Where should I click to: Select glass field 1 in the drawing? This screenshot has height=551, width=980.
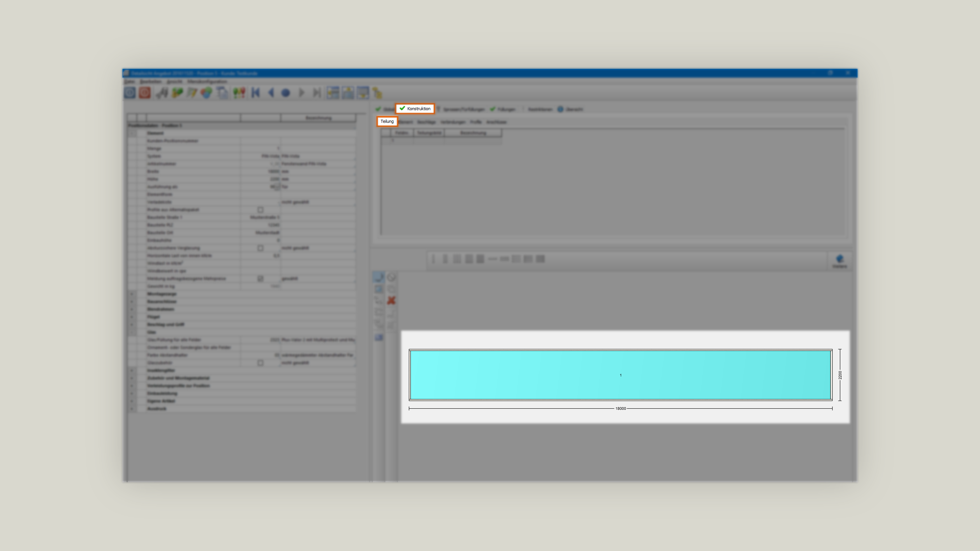[621, 375]
